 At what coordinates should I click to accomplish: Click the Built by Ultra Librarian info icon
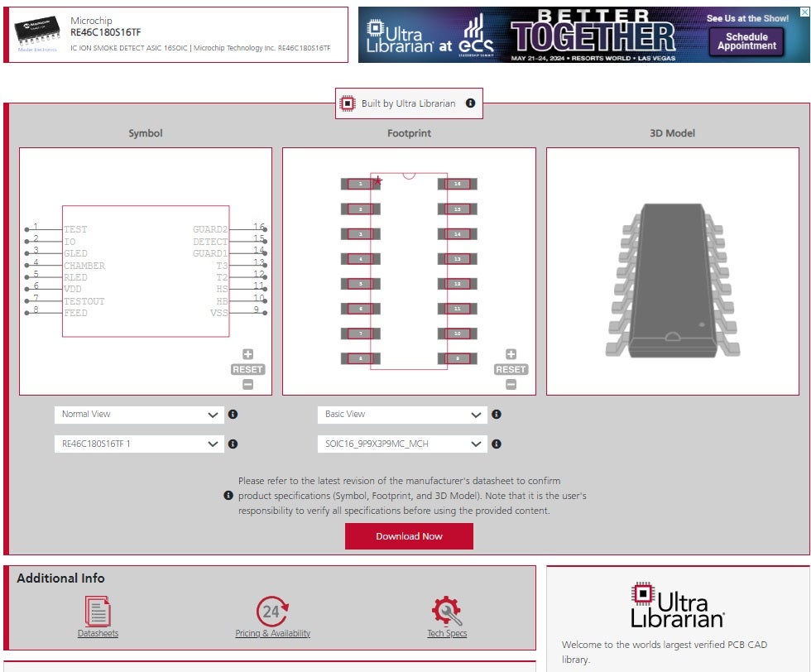pos(470,103)
